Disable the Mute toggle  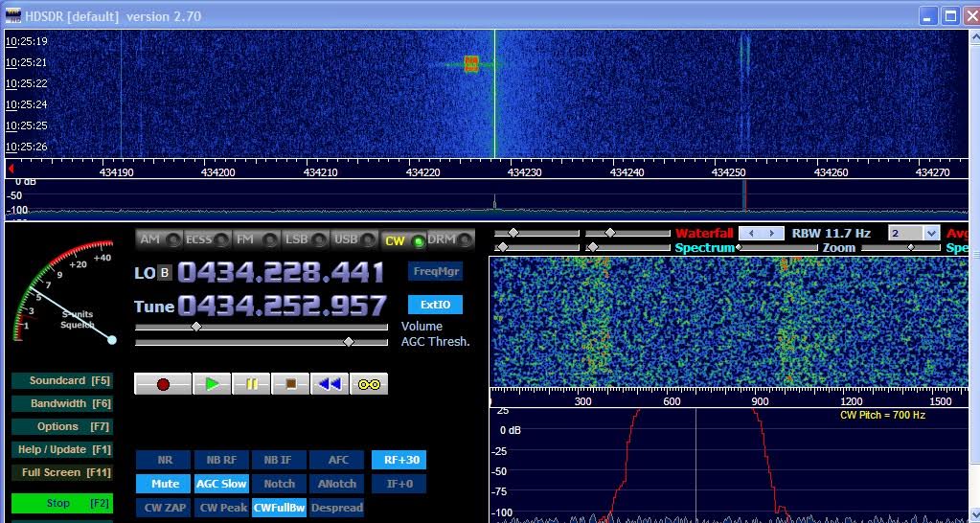click(x=164, y=484)
